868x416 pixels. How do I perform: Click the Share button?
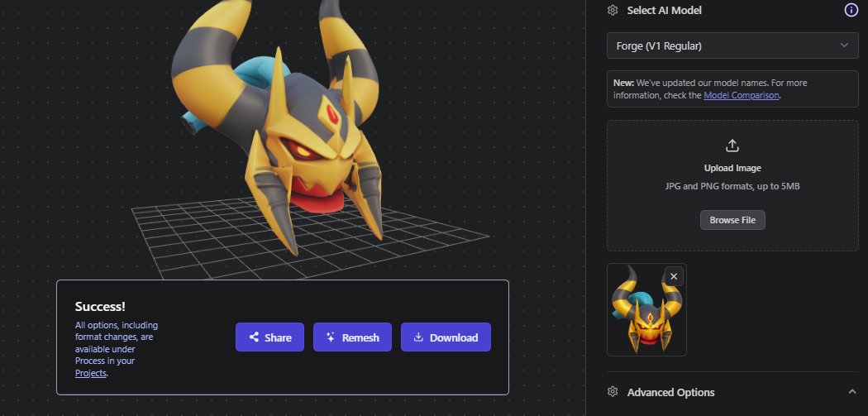tap(269, 337)
